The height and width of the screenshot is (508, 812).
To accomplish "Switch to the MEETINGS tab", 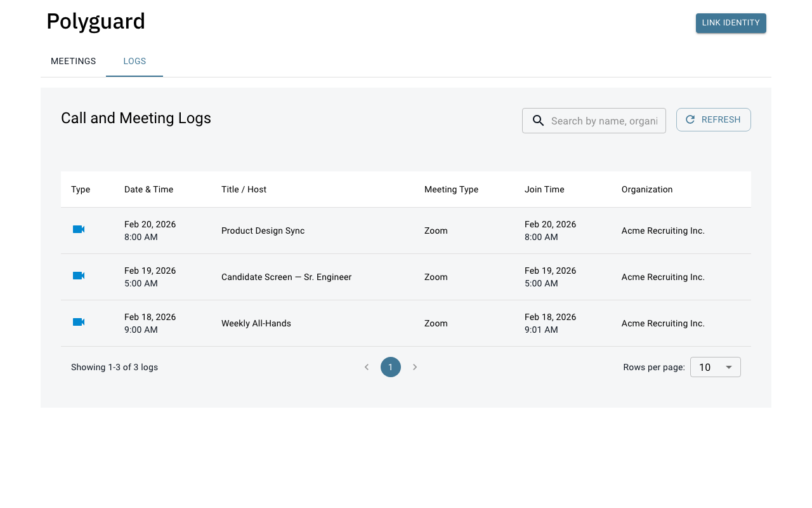I will (x=73, y=61).
